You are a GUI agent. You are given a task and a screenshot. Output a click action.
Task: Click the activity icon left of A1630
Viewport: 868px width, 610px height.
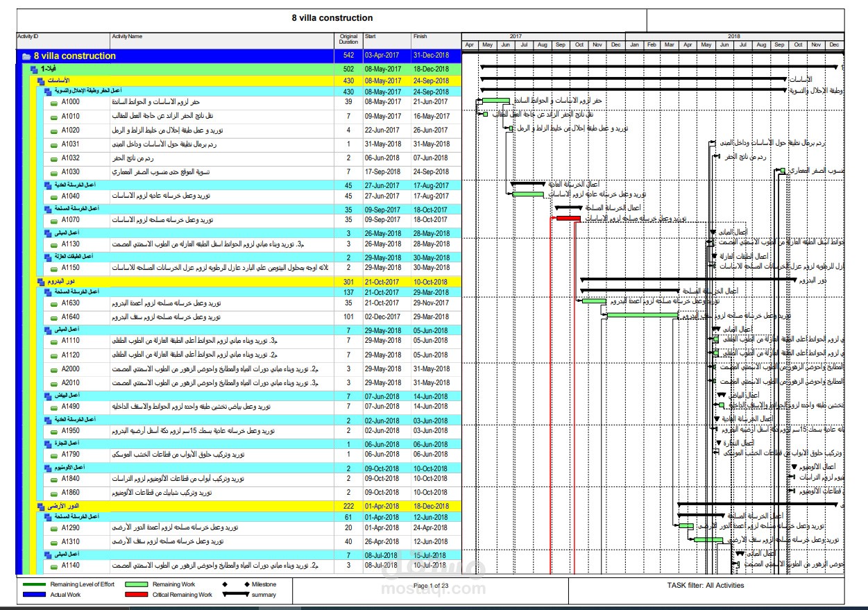[x=54, y=303]
